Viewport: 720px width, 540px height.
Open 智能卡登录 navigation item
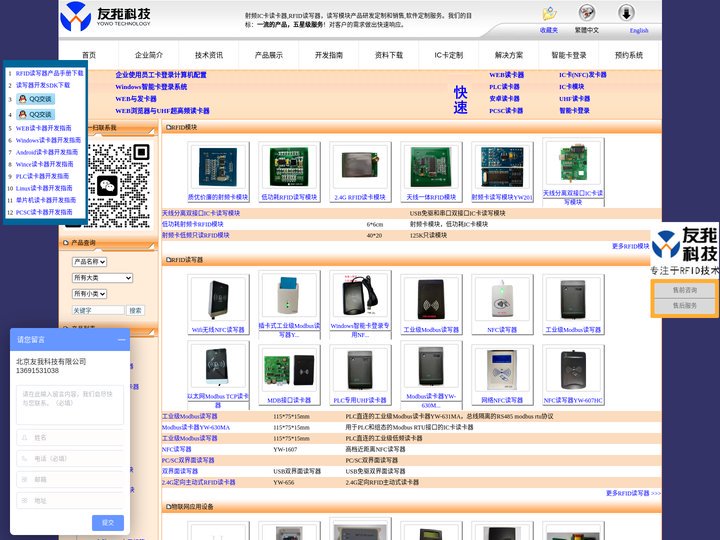(569, 55)
